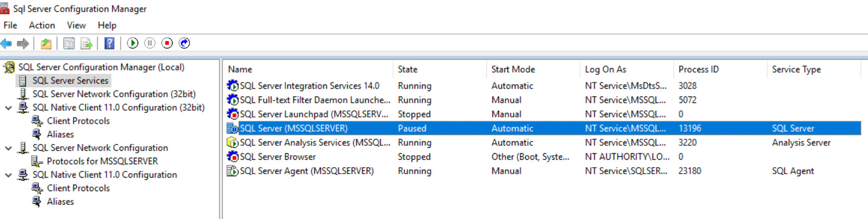Click the Sql Server Configuration Manager title icon
Viewport: 868px width, 219px height.
[5, 8]
